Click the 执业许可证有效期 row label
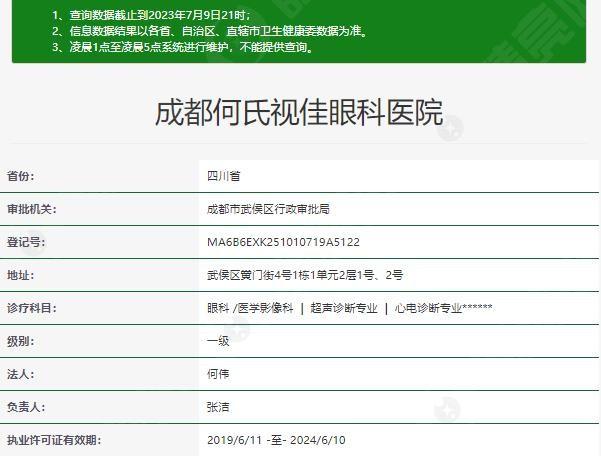This screenshot has height=456, width=601. pyautogui.click(x=54, y=440)
